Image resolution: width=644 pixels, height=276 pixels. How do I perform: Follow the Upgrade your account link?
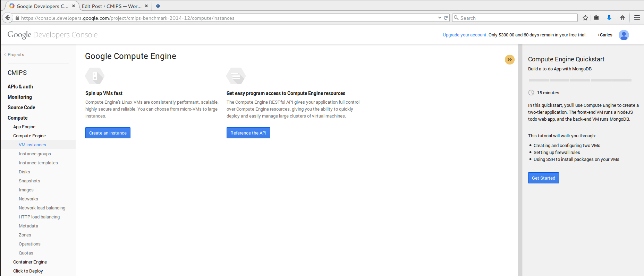(x=465, y=35)
